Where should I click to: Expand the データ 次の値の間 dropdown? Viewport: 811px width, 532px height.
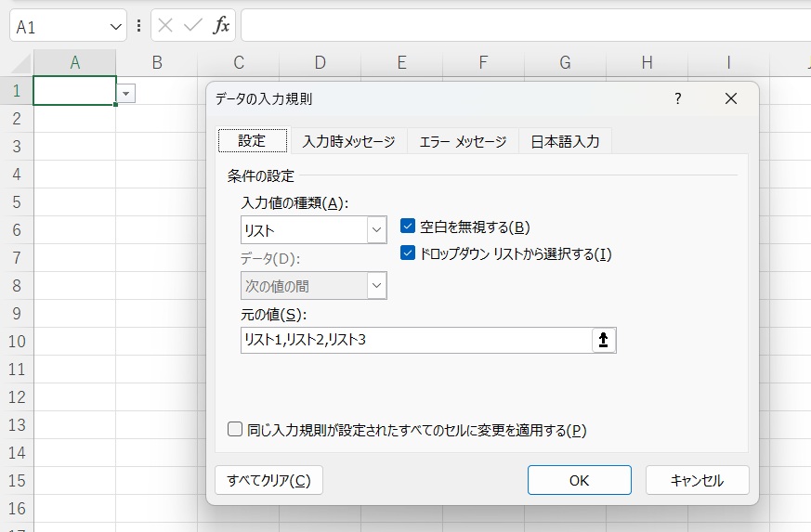(376, 286)
